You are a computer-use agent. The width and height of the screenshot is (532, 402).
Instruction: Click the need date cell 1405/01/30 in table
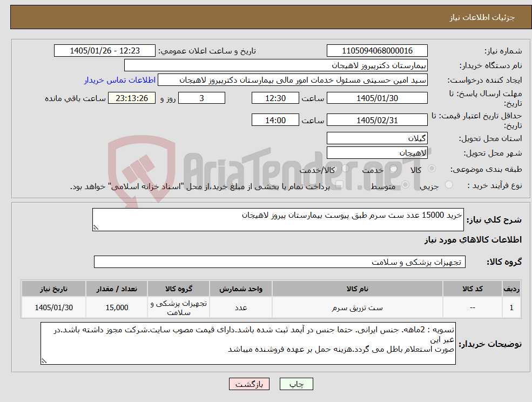(53, 307)
